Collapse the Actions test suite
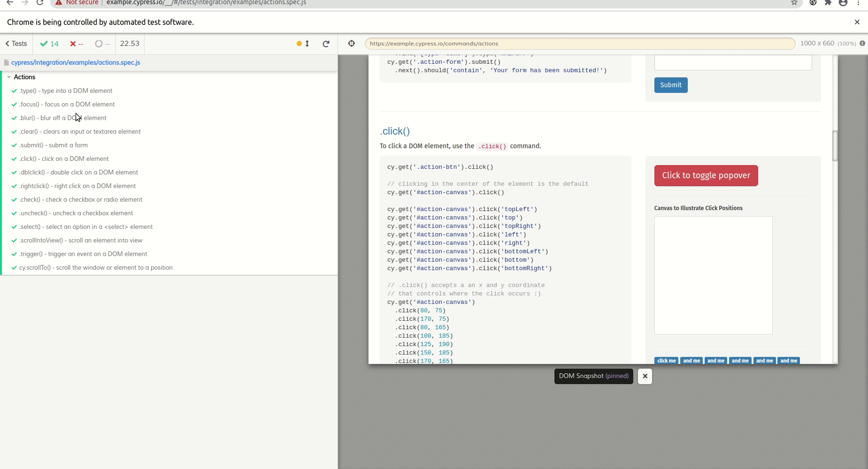 click(x=24, y=77)
